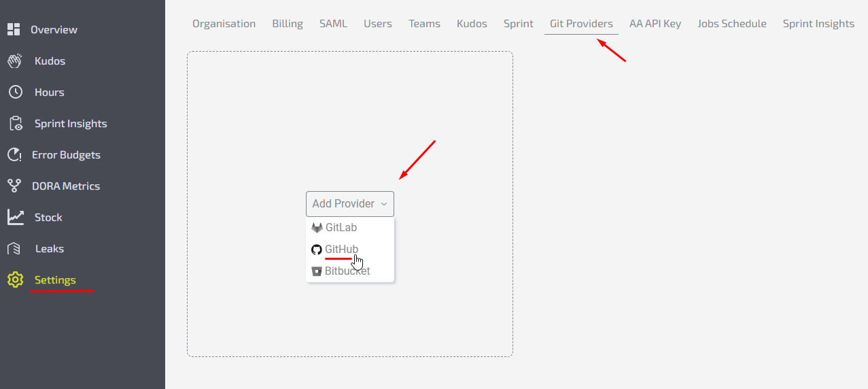Pick Bitbucket from the provider list
The width and height of the screenshot is (868, 389).
click(x=347, y=271)
